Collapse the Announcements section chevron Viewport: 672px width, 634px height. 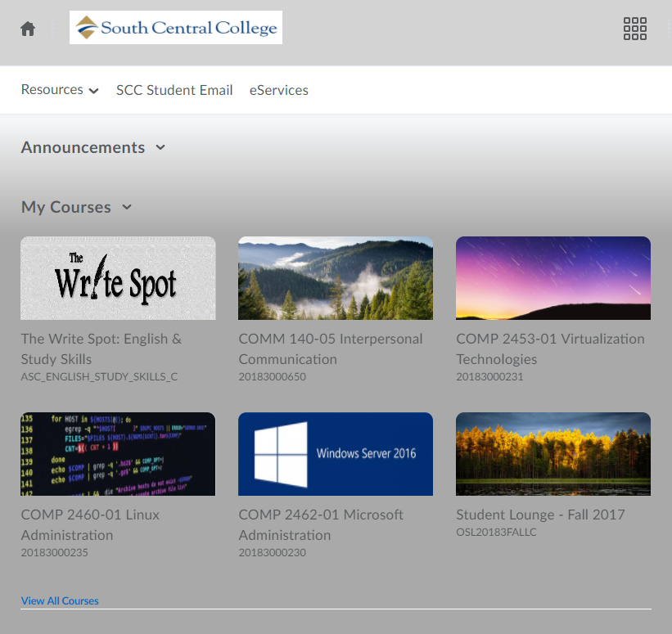(160, 147)
